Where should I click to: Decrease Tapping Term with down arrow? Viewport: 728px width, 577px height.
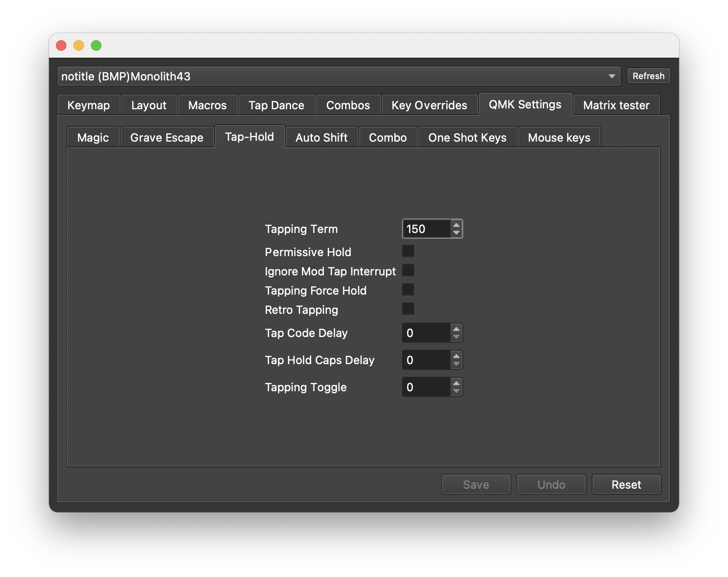457,233
